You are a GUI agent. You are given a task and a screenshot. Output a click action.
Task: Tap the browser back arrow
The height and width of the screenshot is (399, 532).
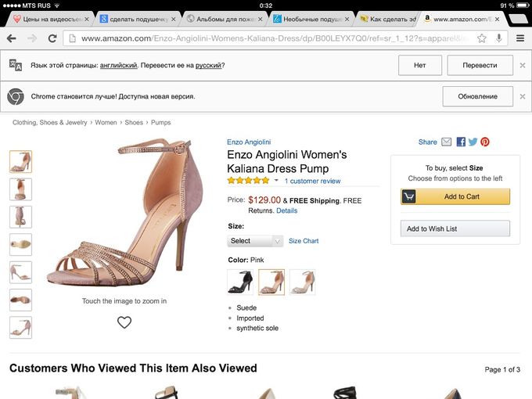coord(12,38)
